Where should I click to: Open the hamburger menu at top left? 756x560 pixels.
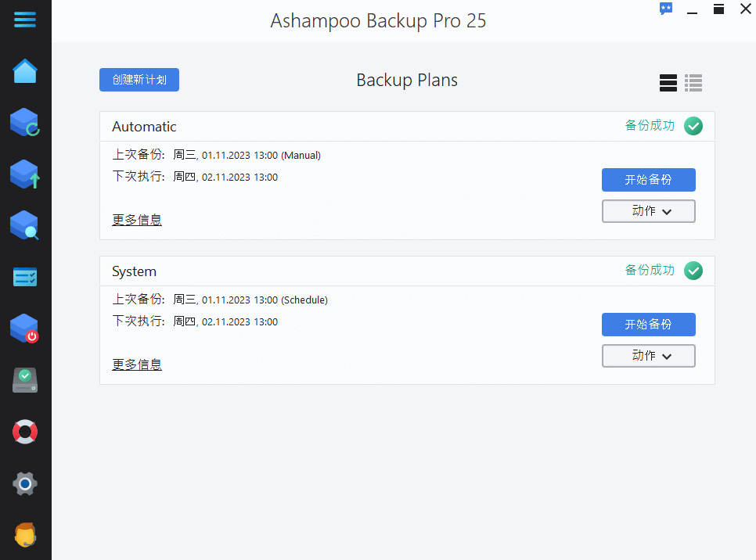(25, 19)
